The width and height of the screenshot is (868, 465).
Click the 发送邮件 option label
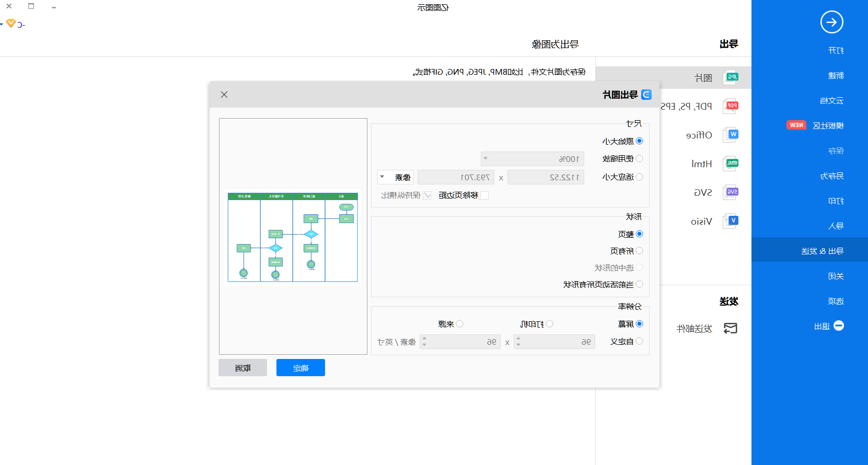695,329
